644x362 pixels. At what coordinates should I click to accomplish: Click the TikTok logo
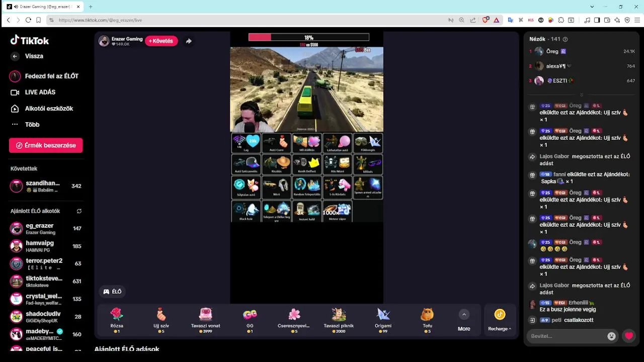pos(30,40)
